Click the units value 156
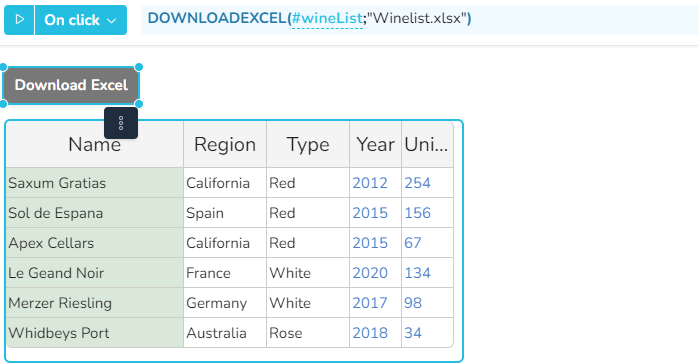The height and width of the screenshot is (364, 698). pos(418,213)
